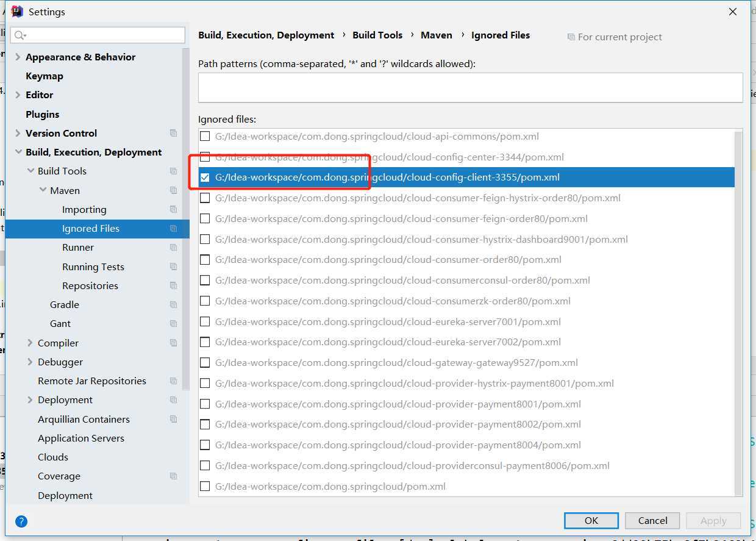
Task: Select Application Servers item
Action: (x=81, y=438)
